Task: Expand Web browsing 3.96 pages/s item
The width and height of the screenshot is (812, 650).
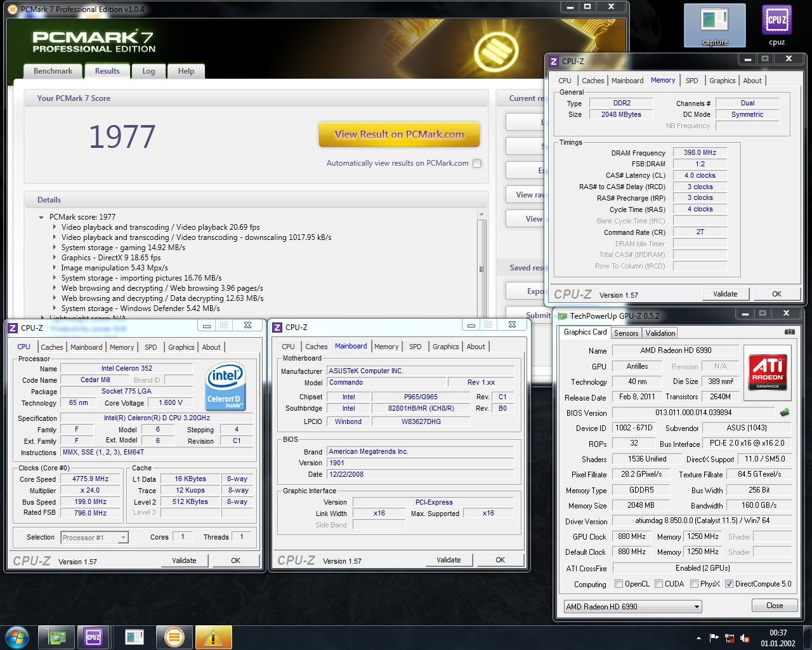Action: [55, 288]
